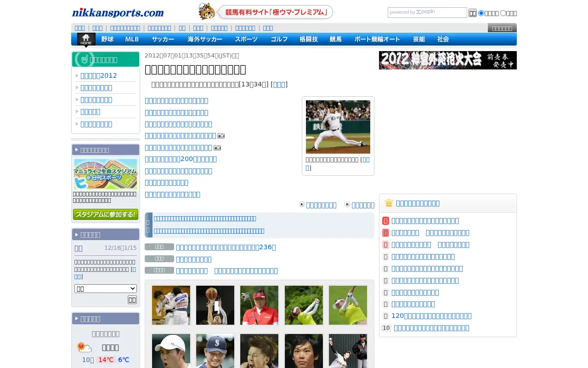Screen dimensions: 588x368
Task: Open the 競馬 menu
Action: [336, 39]
